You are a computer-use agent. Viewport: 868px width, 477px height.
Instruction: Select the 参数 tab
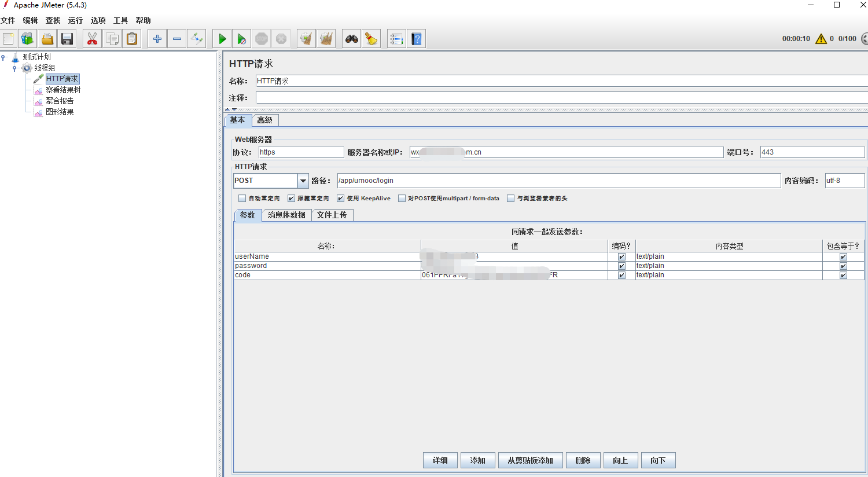click(x=248, y=215)
